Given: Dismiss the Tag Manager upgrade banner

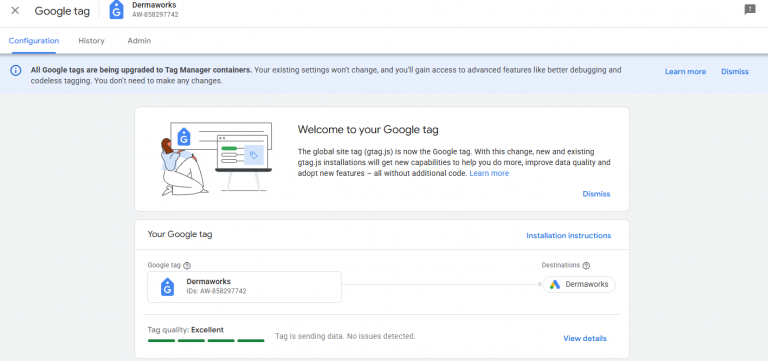Looking at the screenshot, I should click(735, 72).
